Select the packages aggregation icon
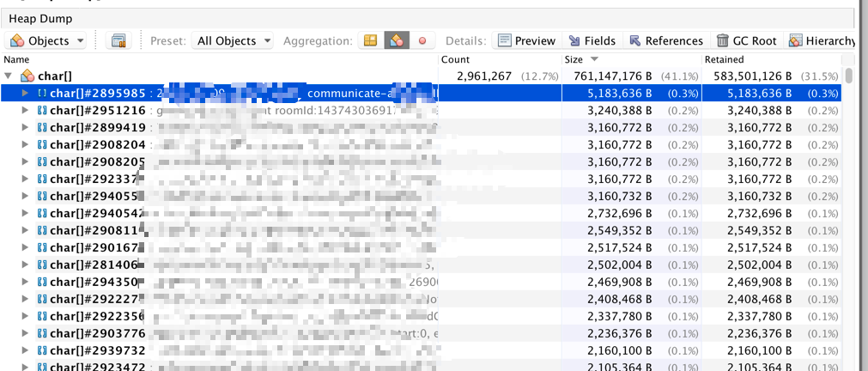 pos(370,40)
